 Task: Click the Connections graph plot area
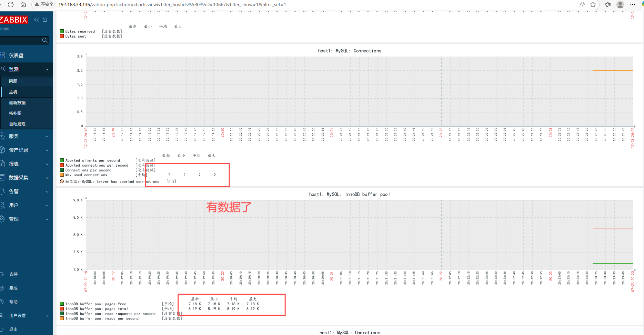click(x=360, y=91)
